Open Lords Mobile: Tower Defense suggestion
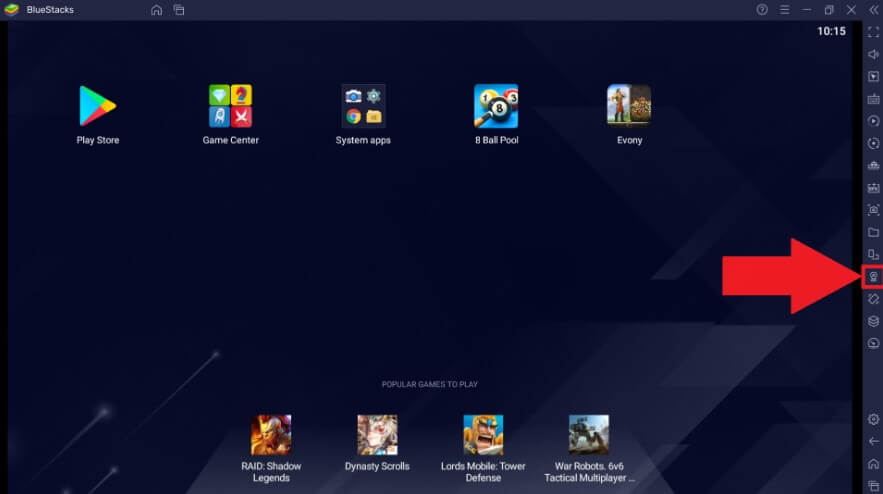The height and width of the screenshot is (494, 883). [x=483, y=435]
